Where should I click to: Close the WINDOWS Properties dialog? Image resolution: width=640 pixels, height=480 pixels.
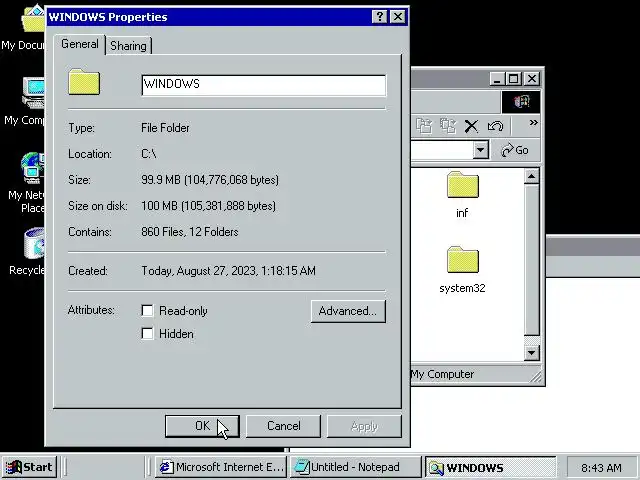pos(398,17)
